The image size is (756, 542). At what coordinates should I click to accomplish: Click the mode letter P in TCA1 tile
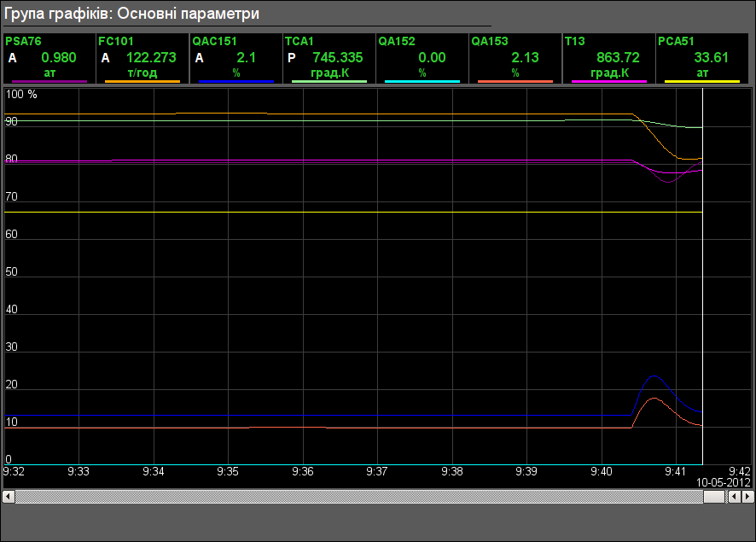(291, 58)
